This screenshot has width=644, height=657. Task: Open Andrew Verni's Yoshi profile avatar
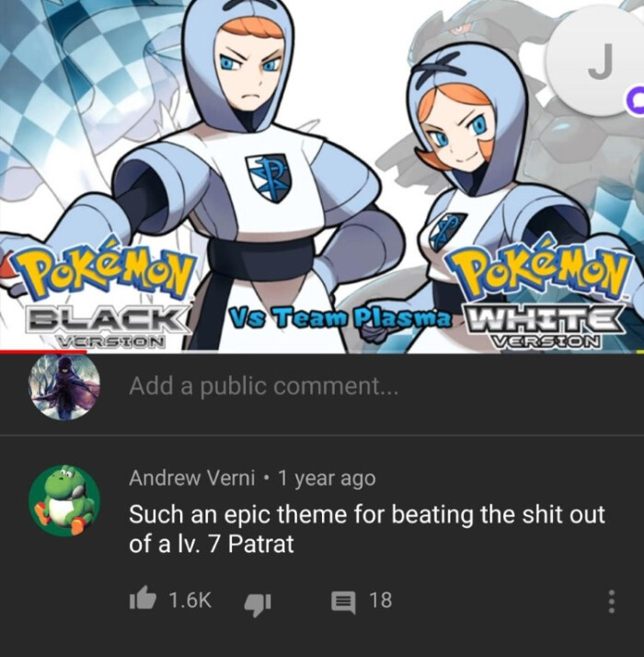point(64,500)
